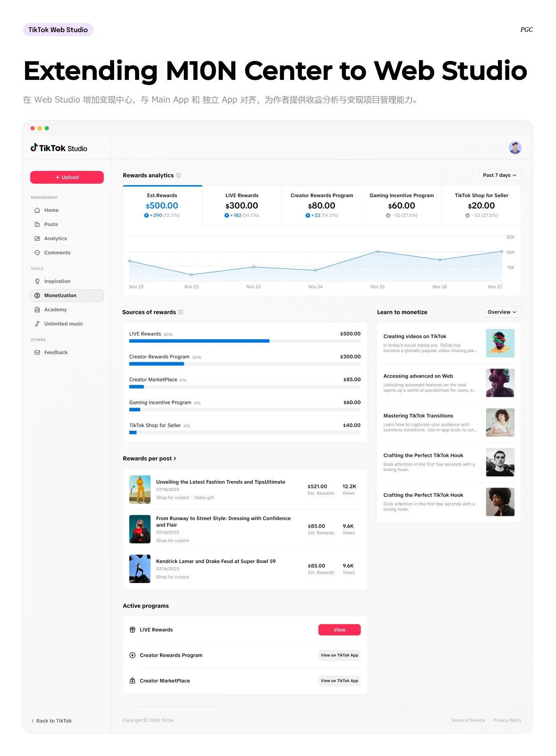Click the LIVE Rewards gift icon

[x=133, y=630]
